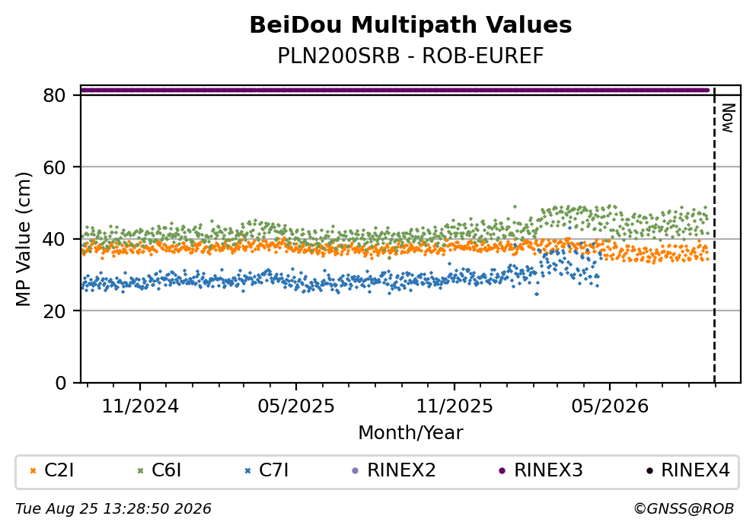Click the MP Value (cm) axis label

click(x=23, y=239)
